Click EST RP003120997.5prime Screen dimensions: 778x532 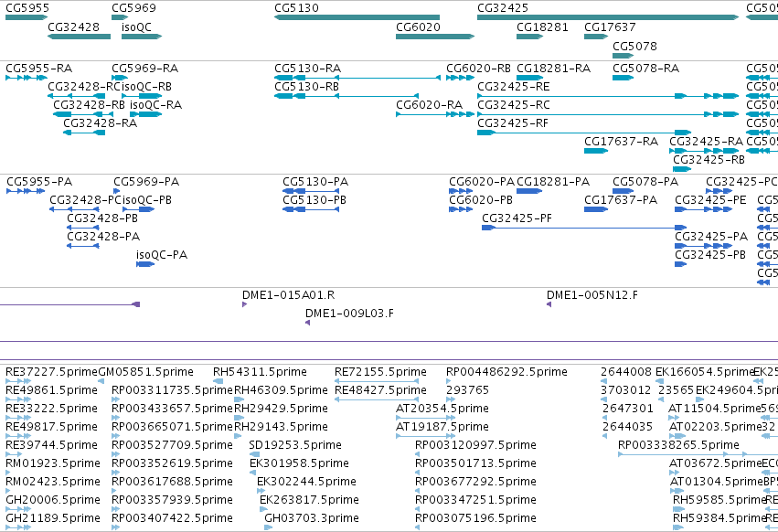(475, 446)
